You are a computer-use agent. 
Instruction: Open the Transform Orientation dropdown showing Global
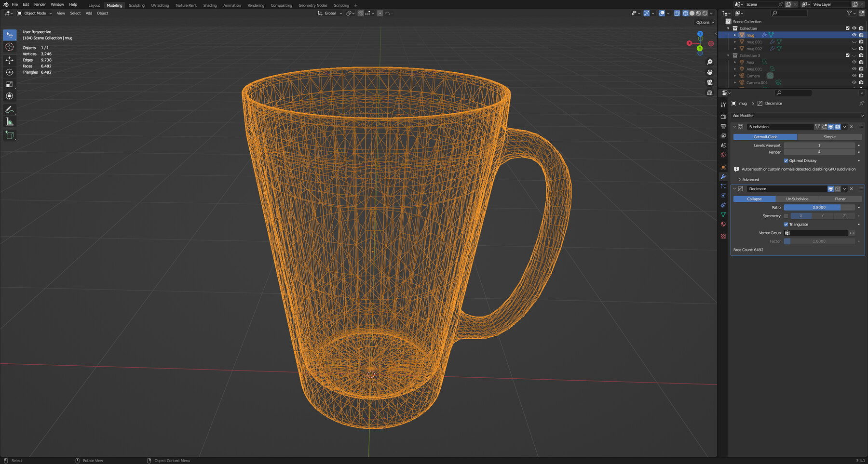point(329,13)
